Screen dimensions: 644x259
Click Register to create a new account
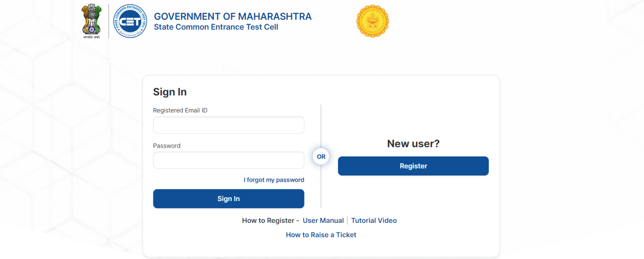(413, 166)
